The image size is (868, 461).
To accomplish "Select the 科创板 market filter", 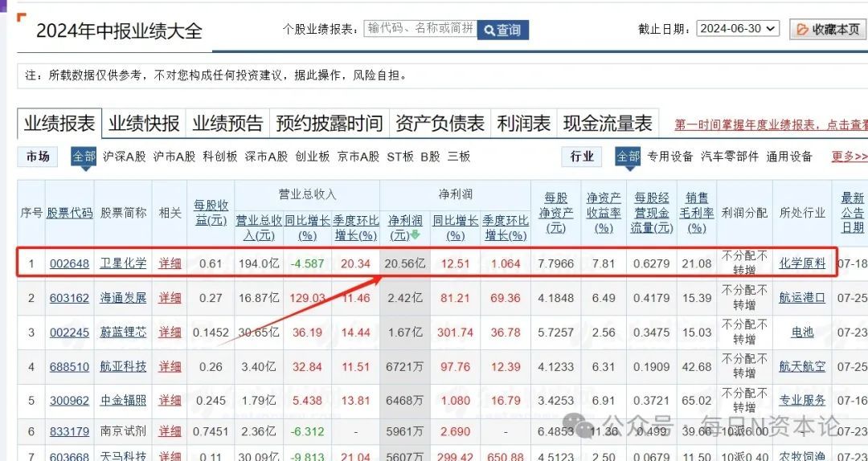I will pos(219,157).
